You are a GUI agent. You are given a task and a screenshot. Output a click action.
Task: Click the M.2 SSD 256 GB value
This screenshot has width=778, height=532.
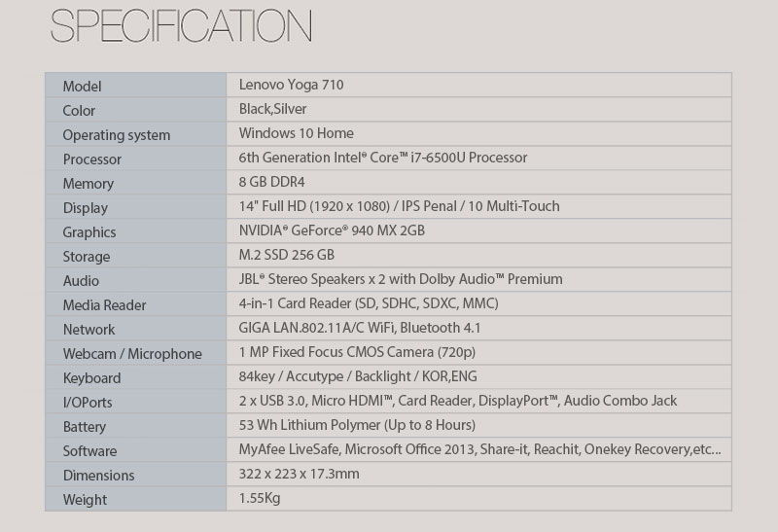[286, 255]
